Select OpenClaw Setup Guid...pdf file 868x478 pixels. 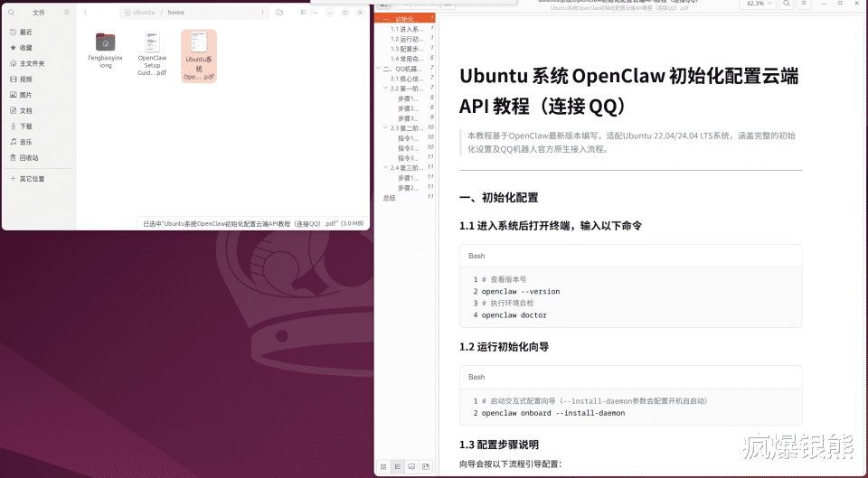(152, 53)
